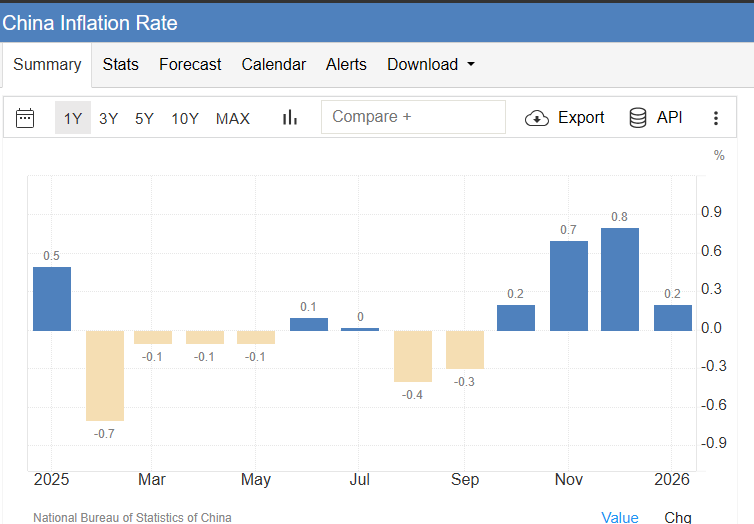Click the bar chart type icon
Viewport: 754px width, 524px height.
[290, 118]
